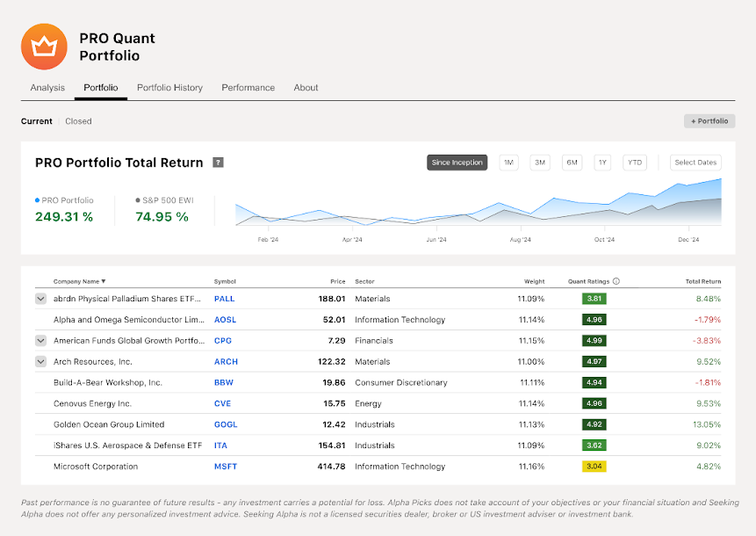Expand the American Funds Global Growth row

(41, 341)
